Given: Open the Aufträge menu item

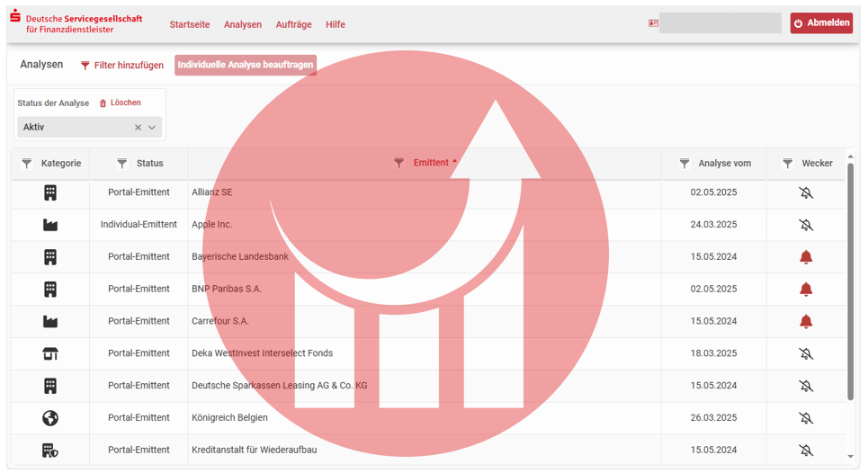Looking at the screenshot, I should pos(293,24).
